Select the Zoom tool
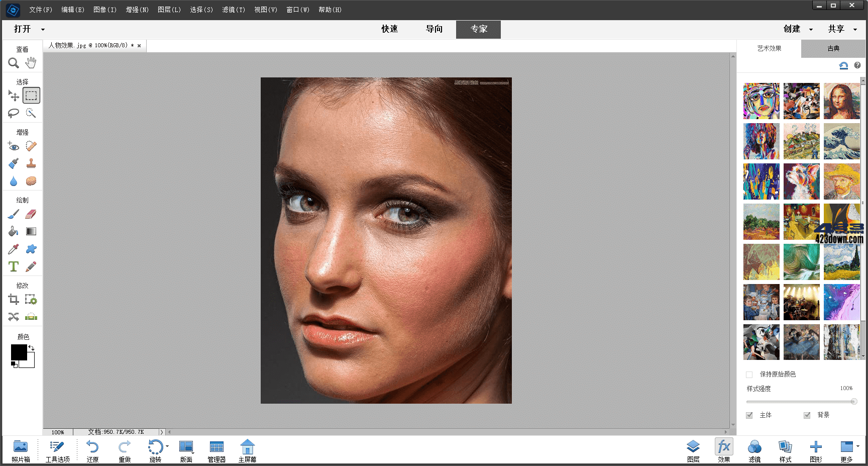 tap(13, 63)
